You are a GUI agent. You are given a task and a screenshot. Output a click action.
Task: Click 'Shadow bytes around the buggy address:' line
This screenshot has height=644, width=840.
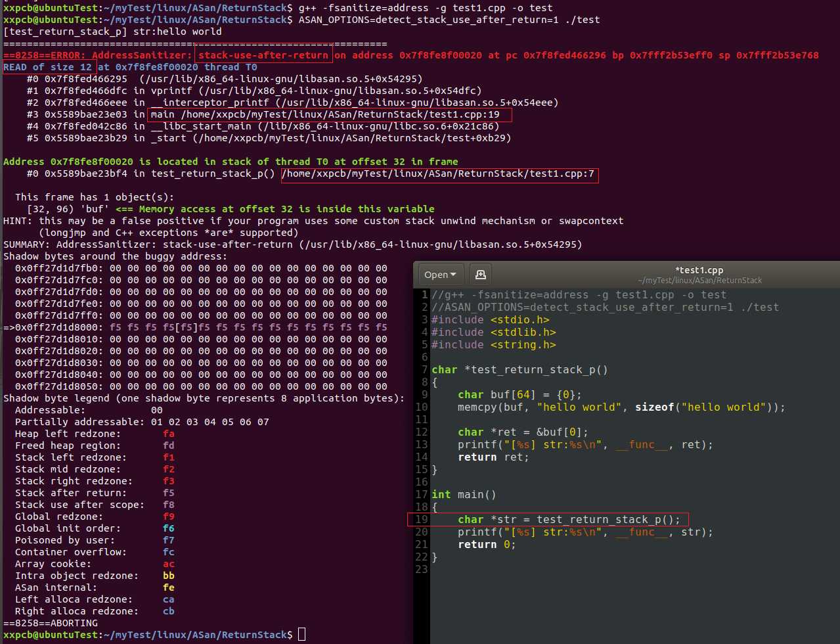click(x=116, y=256)
